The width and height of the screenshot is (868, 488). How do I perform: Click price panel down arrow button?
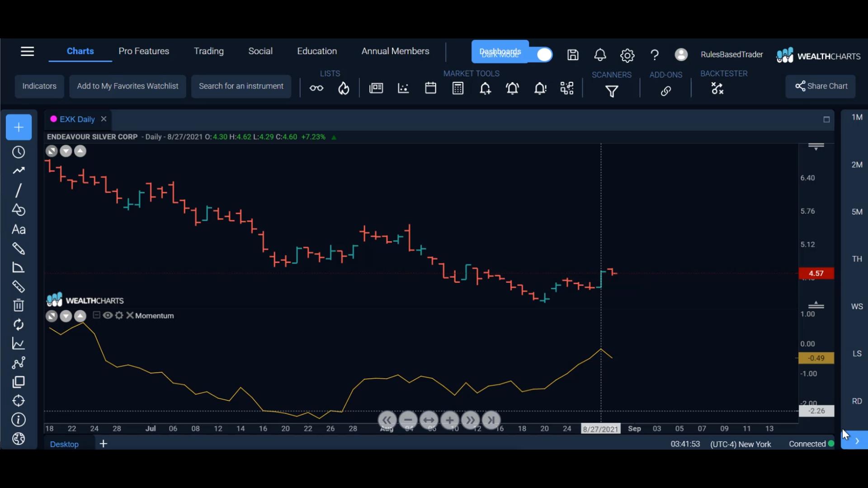[66, 151]
